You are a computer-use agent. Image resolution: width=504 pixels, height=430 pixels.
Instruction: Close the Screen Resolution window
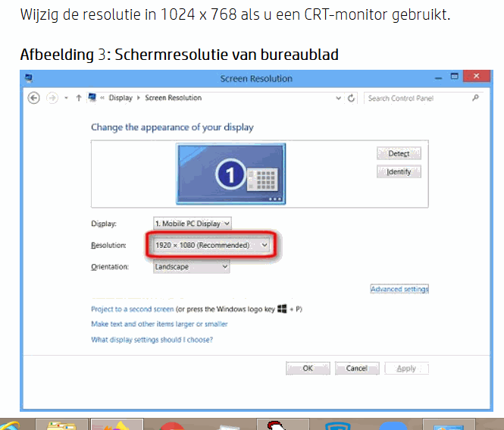pos(477,77)
